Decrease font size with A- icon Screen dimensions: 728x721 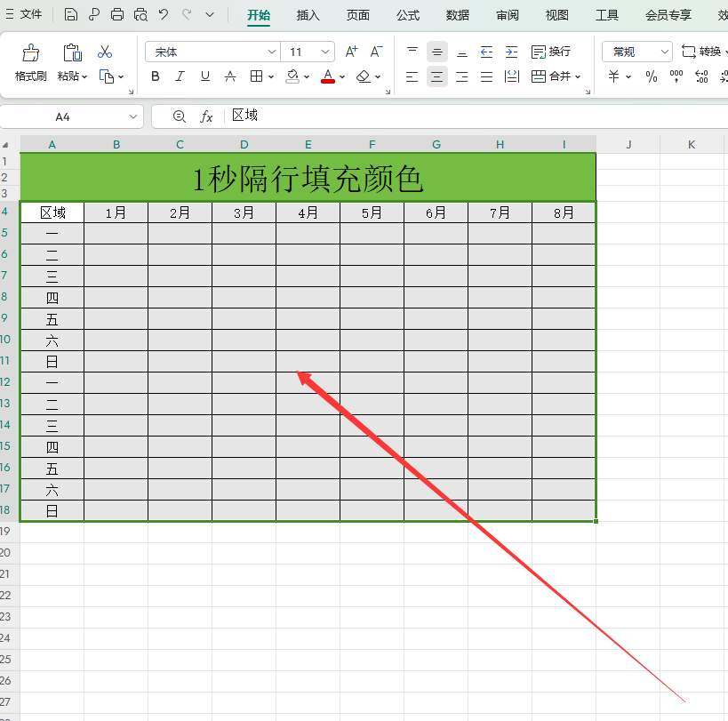377,52
